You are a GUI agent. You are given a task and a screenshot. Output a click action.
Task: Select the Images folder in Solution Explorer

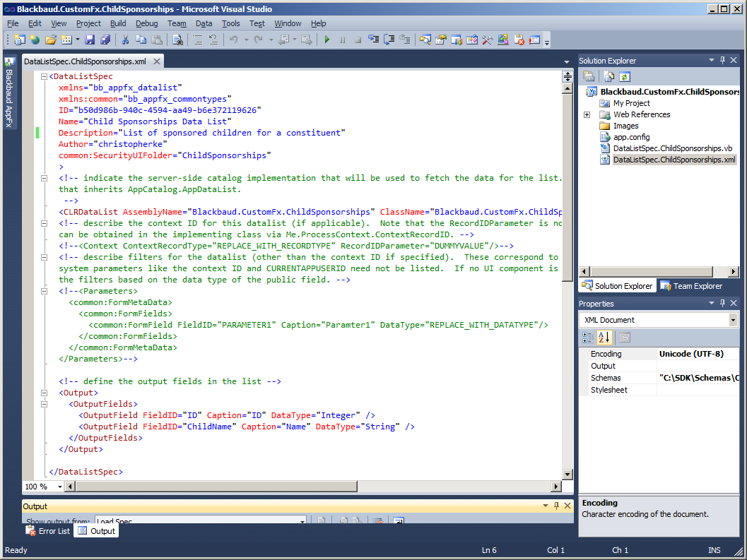[625, 126]
